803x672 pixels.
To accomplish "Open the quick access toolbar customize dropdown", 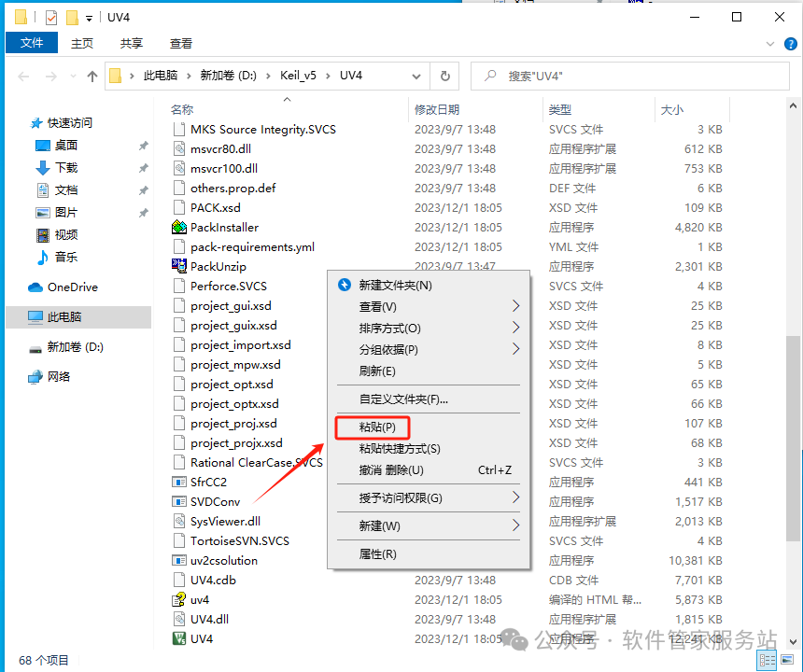I will [89, 19].
